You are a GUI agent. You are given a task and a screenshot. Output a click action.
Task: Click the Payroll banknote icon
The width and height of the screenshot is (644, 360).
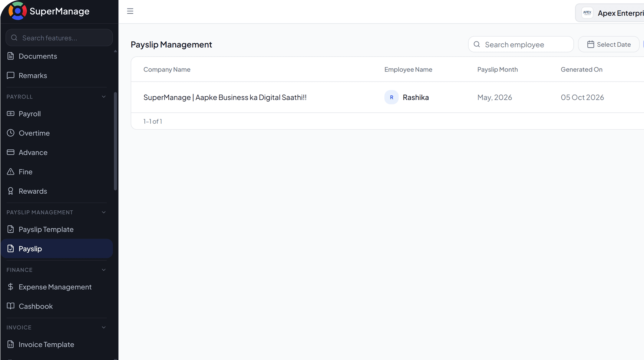(11, 114)
